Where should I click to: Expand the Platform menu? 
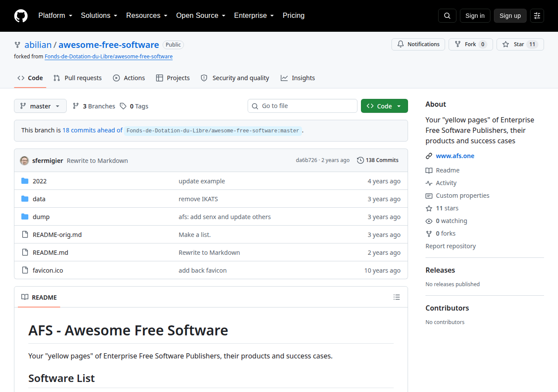(55, 16)
